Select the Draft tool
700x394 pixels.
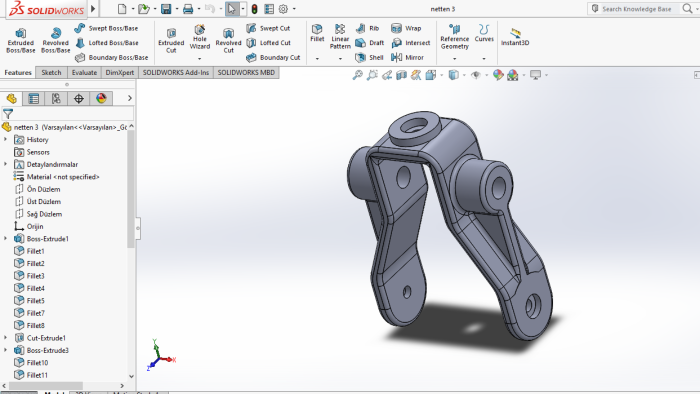tap(370, 43)
